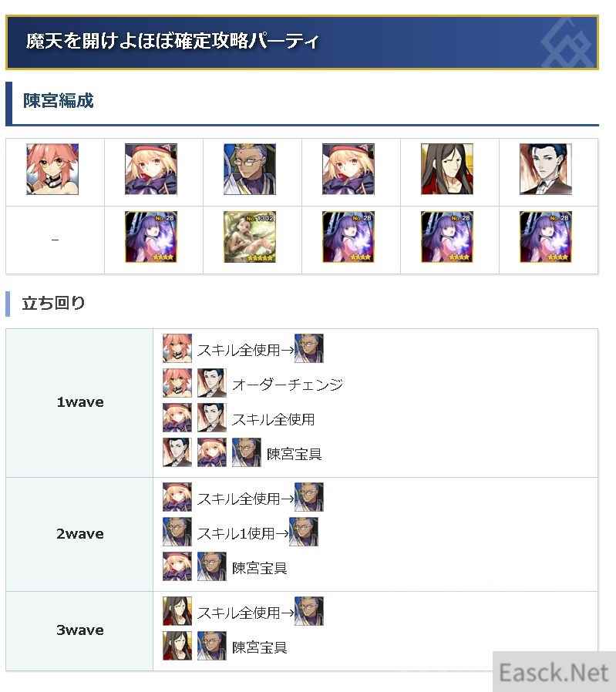Click Tamamo icon beside スキル全使用 in 1wave

point(177,348)
